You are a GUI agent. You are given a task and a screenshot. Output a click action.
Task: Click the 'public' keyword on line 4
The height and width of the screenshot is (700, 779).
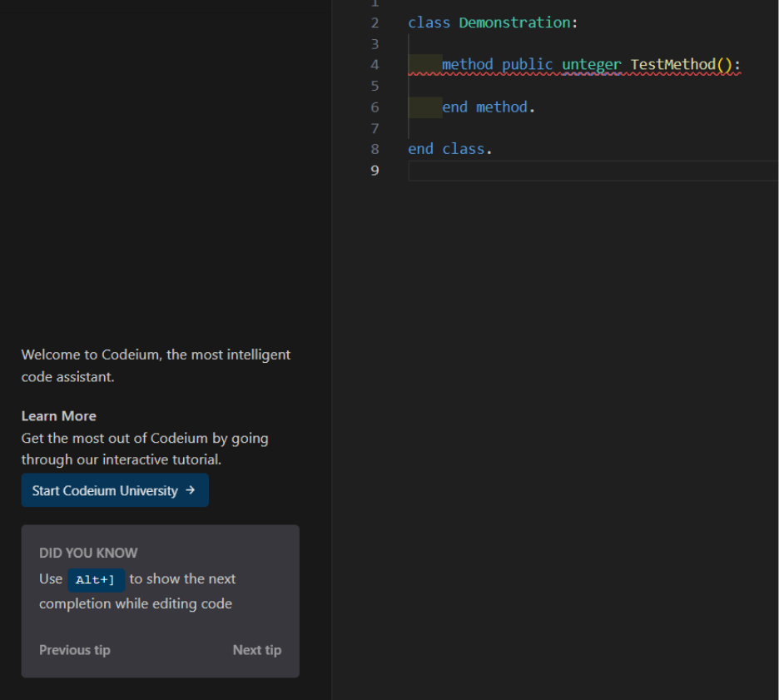coord(527,65)
